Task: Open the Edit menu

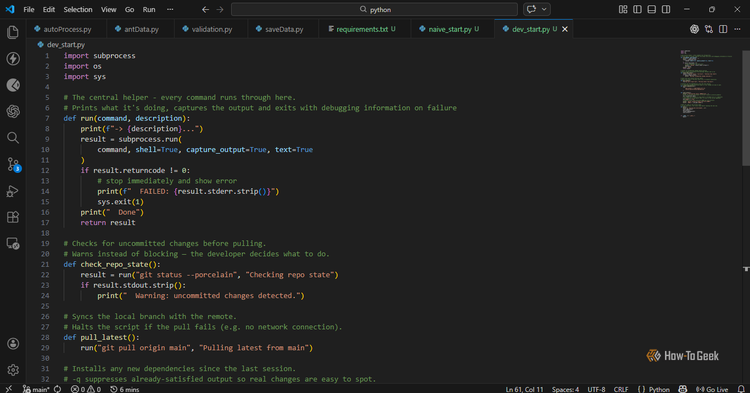Action: 49,9
